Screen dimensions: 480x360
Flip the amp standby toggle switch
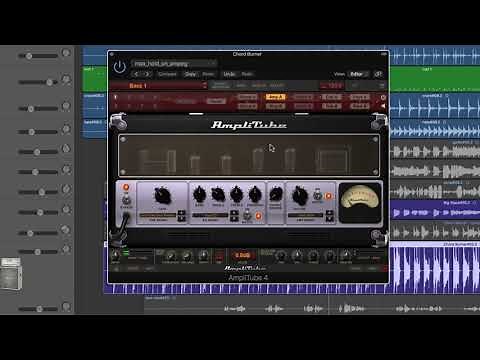tap(126, 200)
